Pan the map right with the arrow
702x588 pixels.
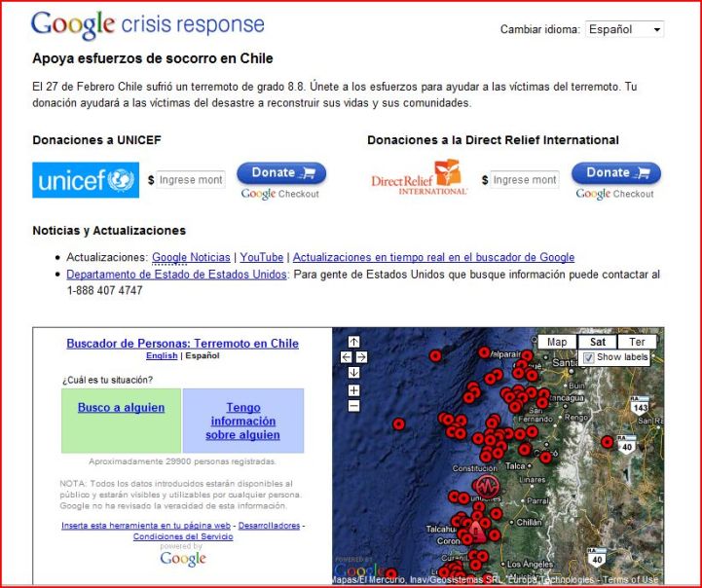pos(362,357)
